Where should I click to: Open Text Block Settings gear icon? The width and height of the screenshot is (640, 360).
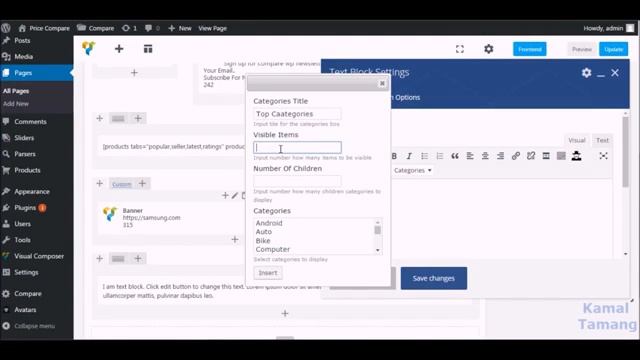[587, 73]
